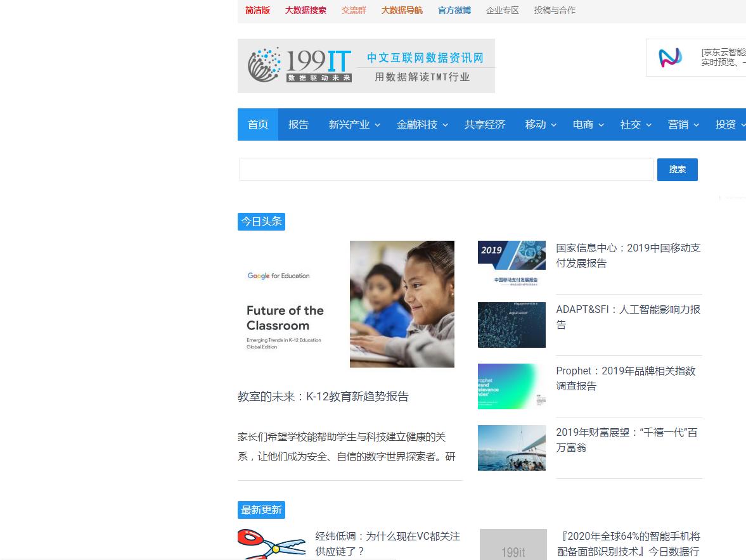This screenshot has height=560, width=746.
Task: Open 2019年财富展望 千禧一代百万富翁 article
Action: 627,440
